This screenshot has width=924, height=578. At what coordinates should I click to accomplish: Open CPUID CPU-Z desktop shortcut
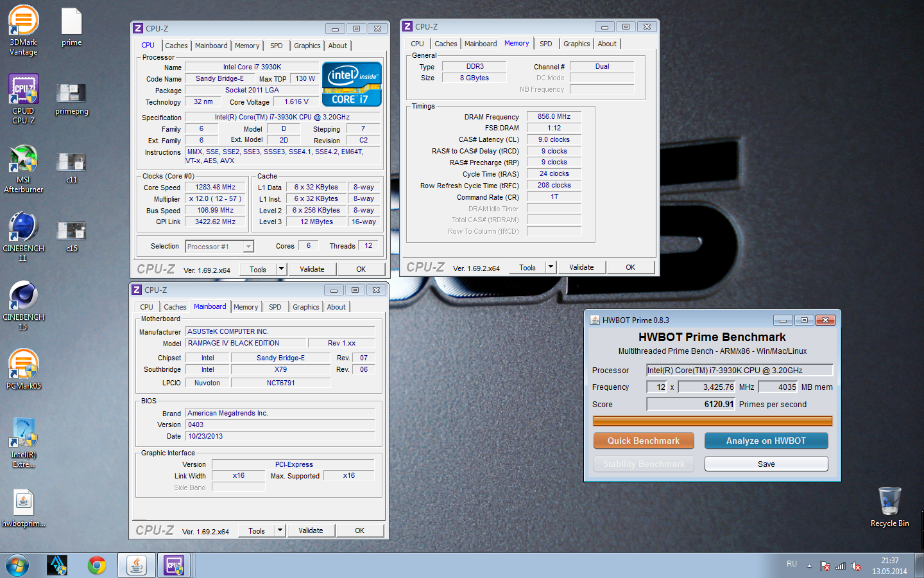point(24,99)
